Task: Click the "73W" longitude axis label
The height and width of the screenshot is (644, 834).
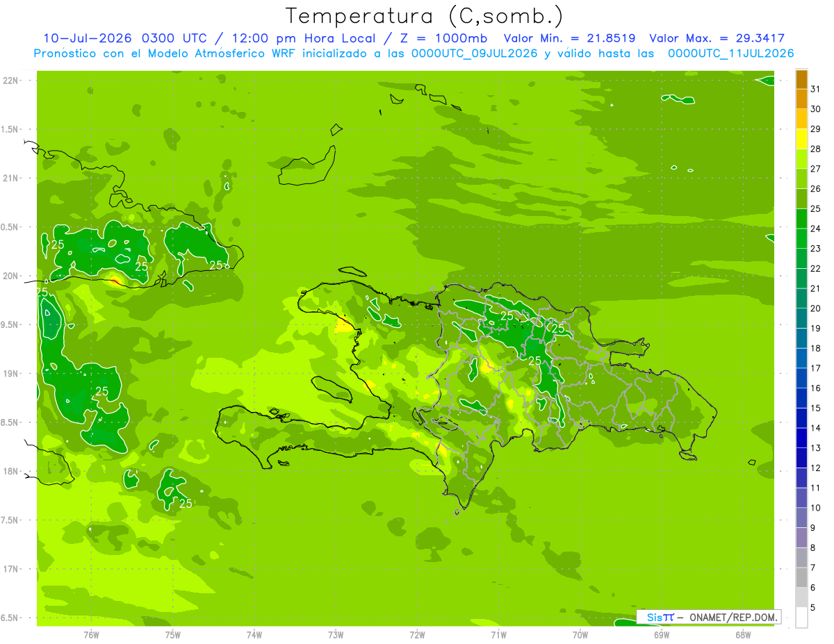Action: 336,635
